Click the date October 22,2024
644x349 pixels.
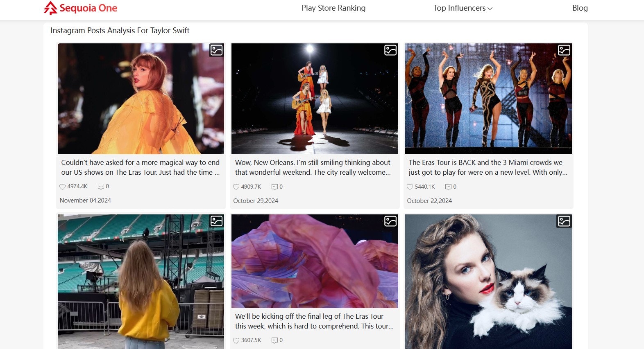(x=429, y=201)
